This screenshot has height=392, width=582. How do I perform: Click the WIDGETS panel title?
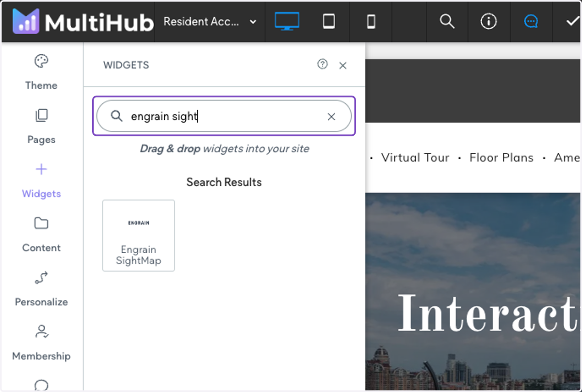click(x=126, y=65)
